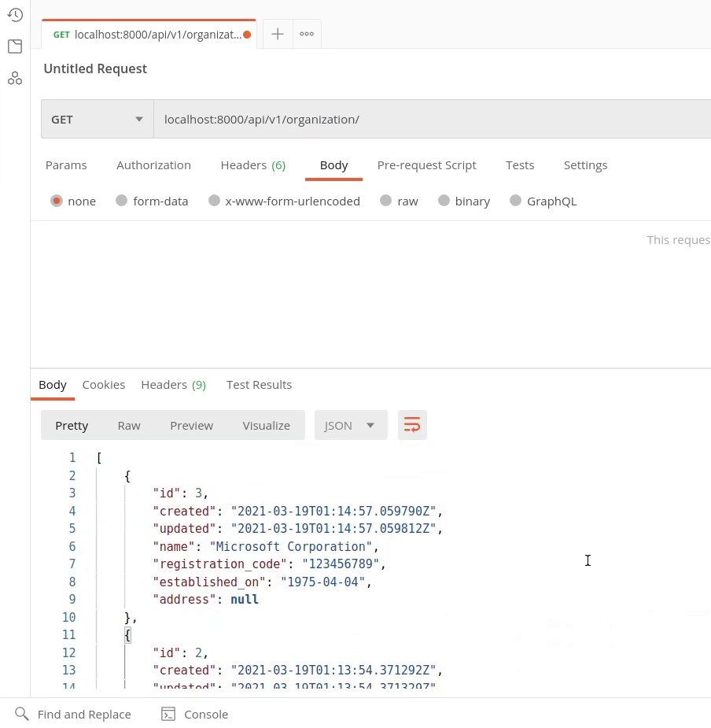This screenshot has width=711, height=728.
Task: Choose the GraphQL body option
Action: click(515, 201)
